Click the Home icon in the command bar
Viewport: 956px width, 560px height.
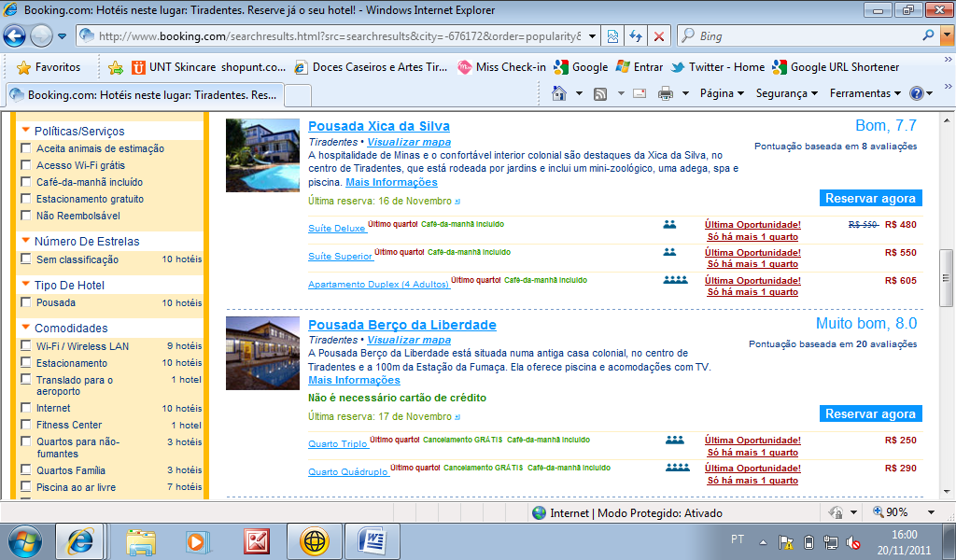559,93
